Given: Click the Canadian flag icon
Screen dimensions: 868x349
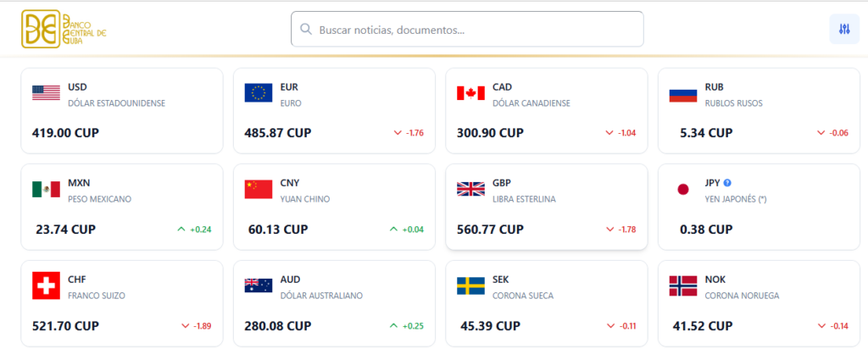Looking at the screenshot, I should coord(470,93).
